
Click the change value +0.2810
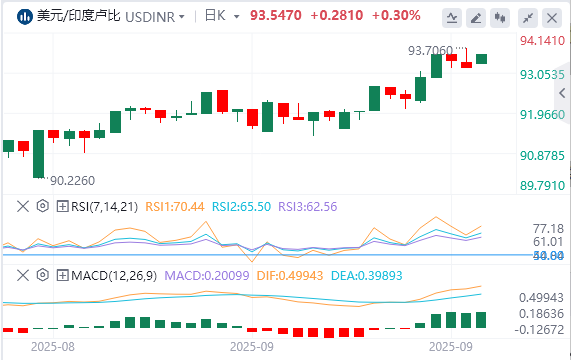coord(337,15)
